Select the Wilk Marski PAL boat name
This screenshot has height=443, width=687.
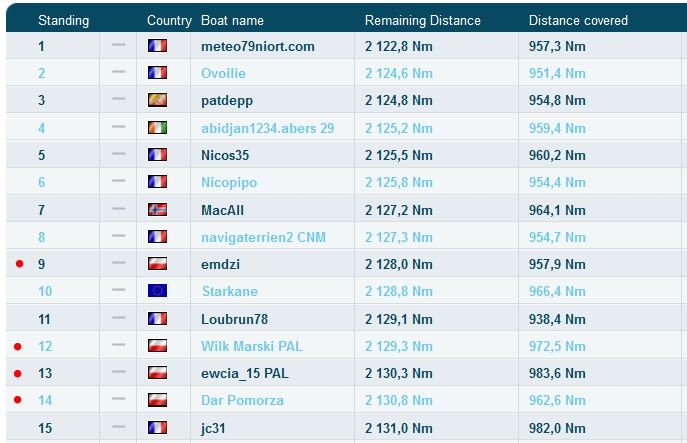coord(251,346)
